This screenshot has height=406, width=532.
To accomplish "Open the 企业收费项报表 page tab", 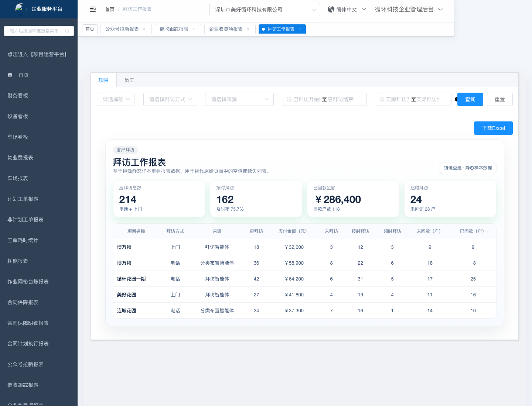I will tap(226, 29).
